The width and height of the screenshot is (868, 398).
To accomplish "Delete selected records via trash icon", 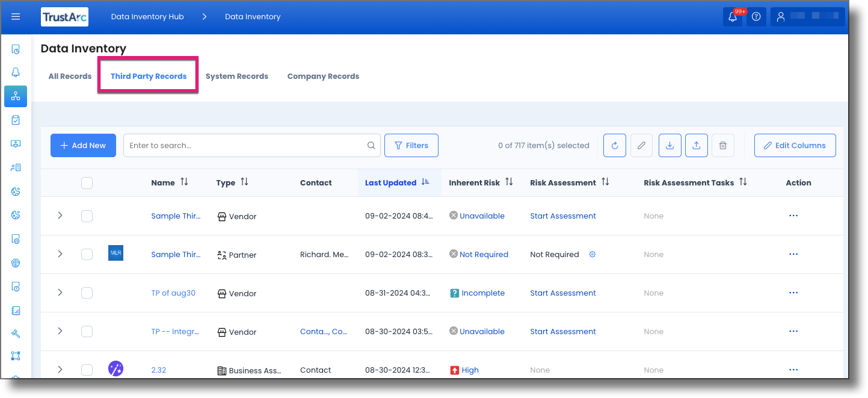I will 722,145.
